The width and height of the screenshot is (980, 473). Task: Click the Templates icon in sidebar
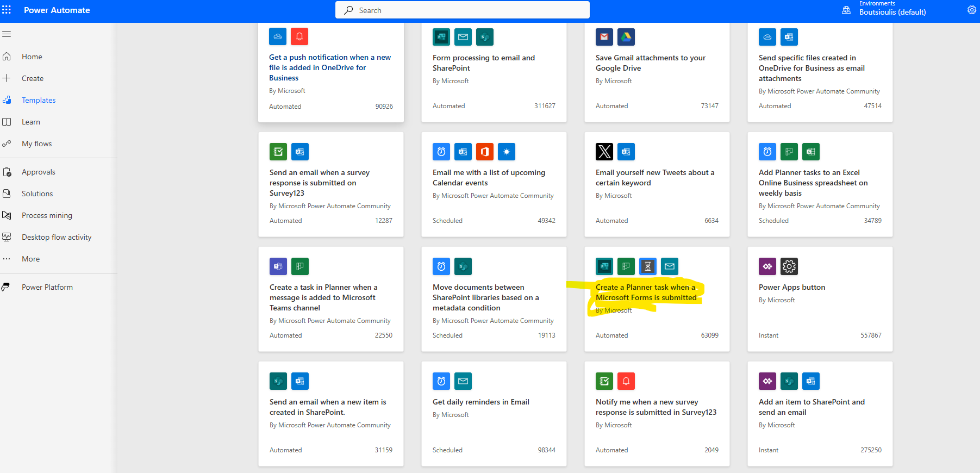[x=7, y=100]
